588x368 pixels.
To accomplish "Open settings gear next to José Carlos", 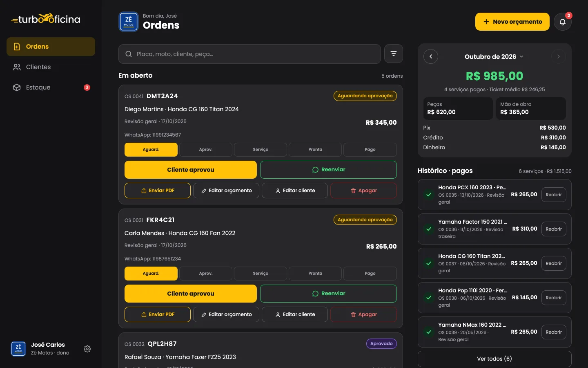I will 87,349.
